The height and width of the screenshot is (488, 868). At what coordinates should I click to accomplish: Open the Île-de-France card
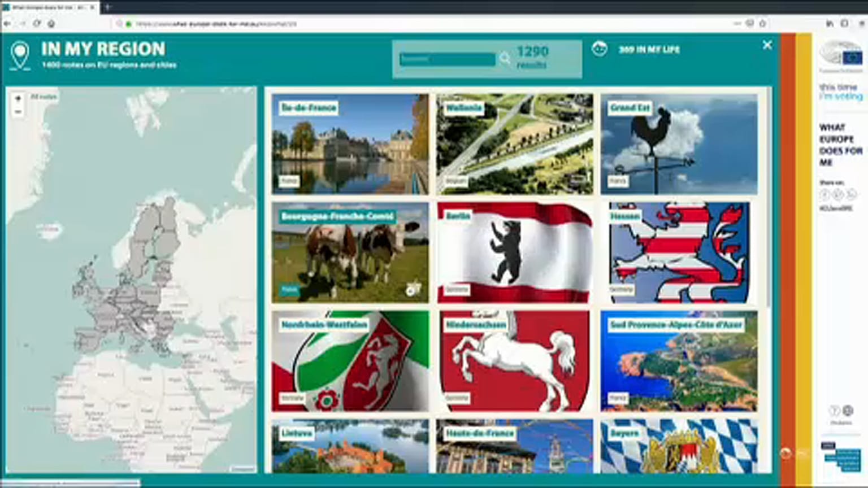click(350, 144)
